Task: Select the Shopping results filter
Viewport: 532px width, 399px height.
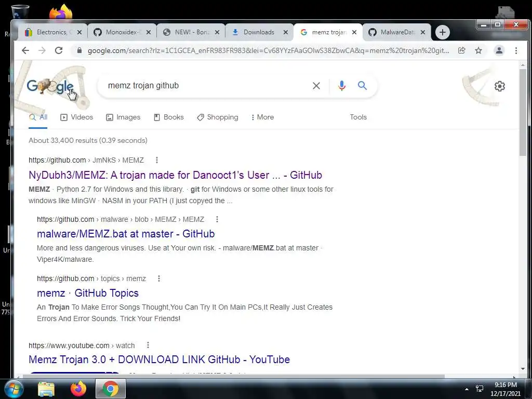Action: 218,117
